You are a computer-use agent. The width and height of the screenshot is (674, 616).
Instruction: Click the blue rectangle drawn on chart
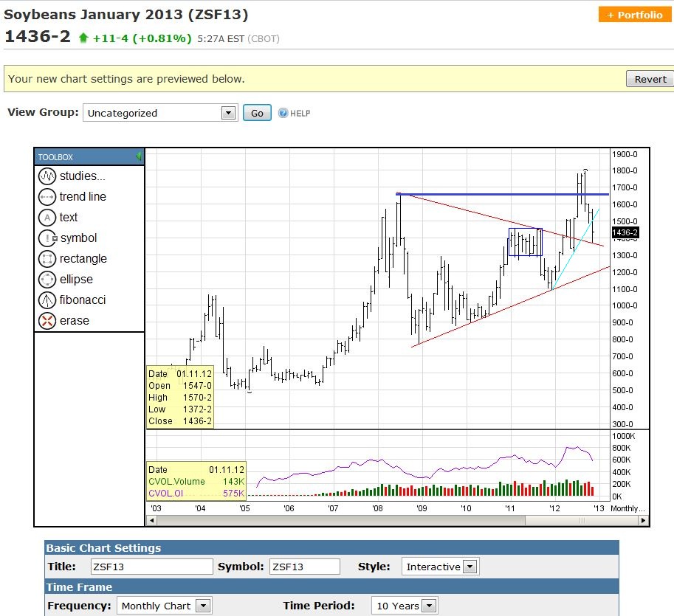pyautogui.click(x=526, y=242)
